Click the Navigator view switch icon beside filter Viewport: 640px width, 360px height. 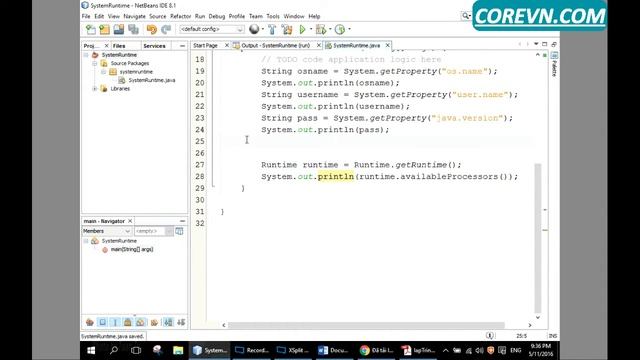179,231
